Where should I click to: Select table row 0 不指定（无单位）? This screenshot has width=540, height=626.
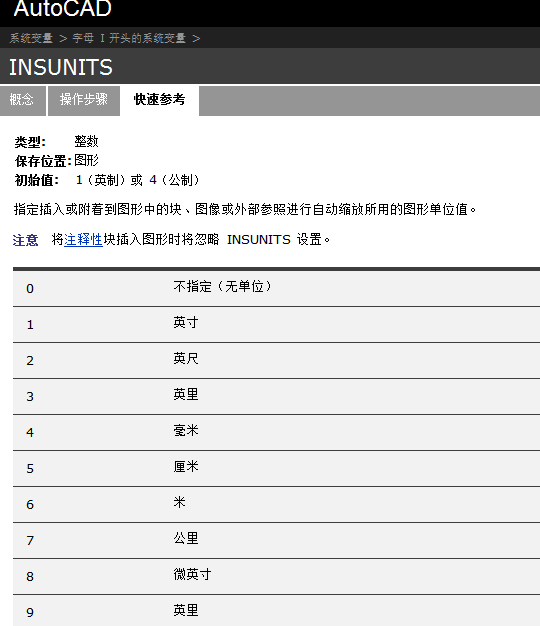[276, 289]
